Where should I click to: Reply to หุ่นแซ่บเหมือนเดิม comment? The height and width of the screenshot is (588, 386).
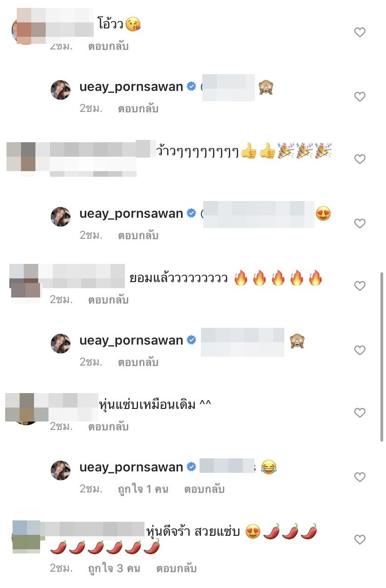pyautogui.click(x=108, y=427)
